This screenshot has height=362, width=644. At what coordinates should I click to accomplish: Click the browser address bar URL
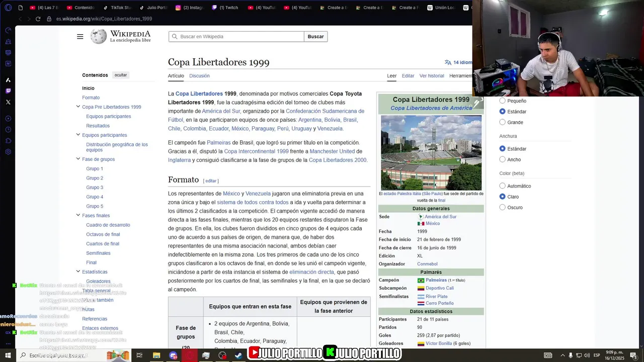click(104, 19)
